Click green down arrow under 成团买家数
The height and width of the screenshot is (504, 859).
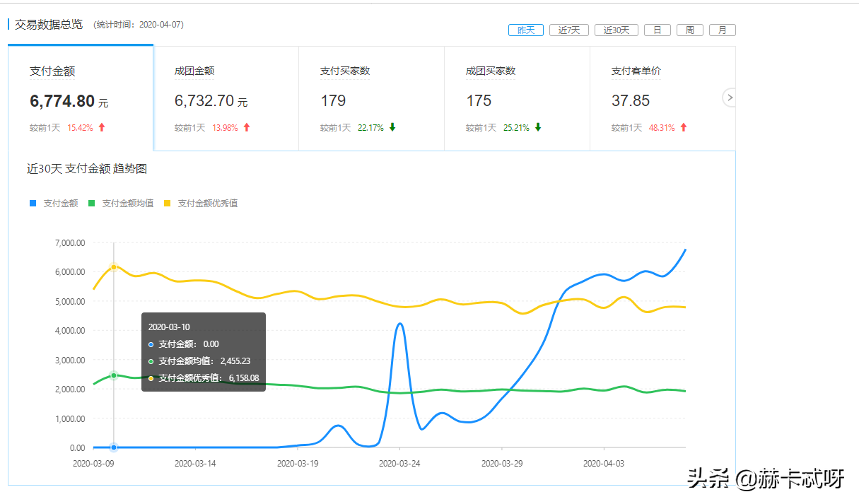538,128
